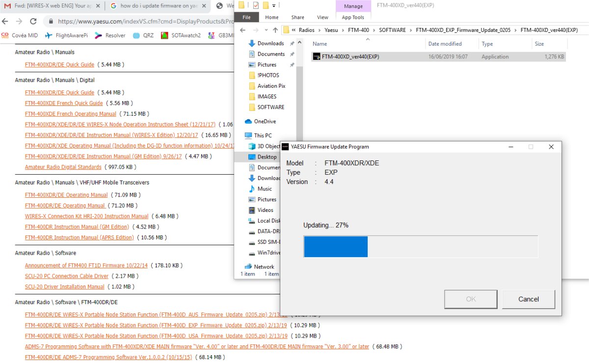Open the FTM-400XDE French Quick Guide link
This screenshot has height=364, width=589.
coord(64,104)
